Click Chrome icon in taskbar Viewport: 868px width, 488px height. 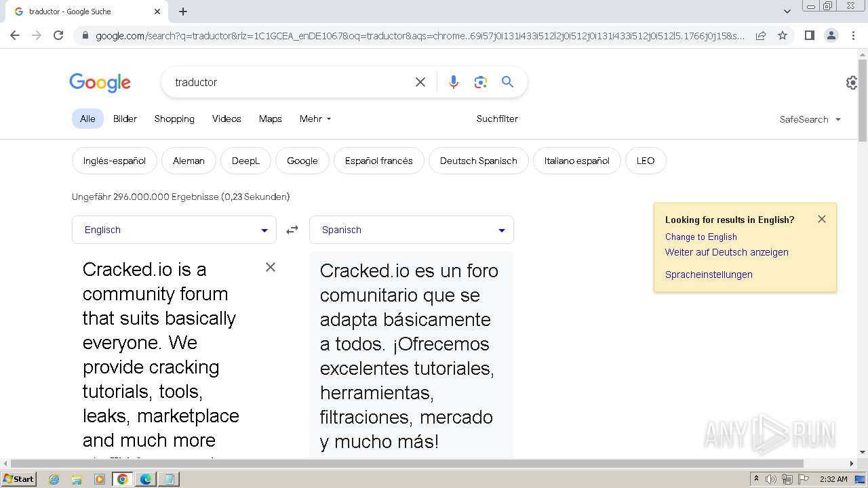(x=123, y=479)
